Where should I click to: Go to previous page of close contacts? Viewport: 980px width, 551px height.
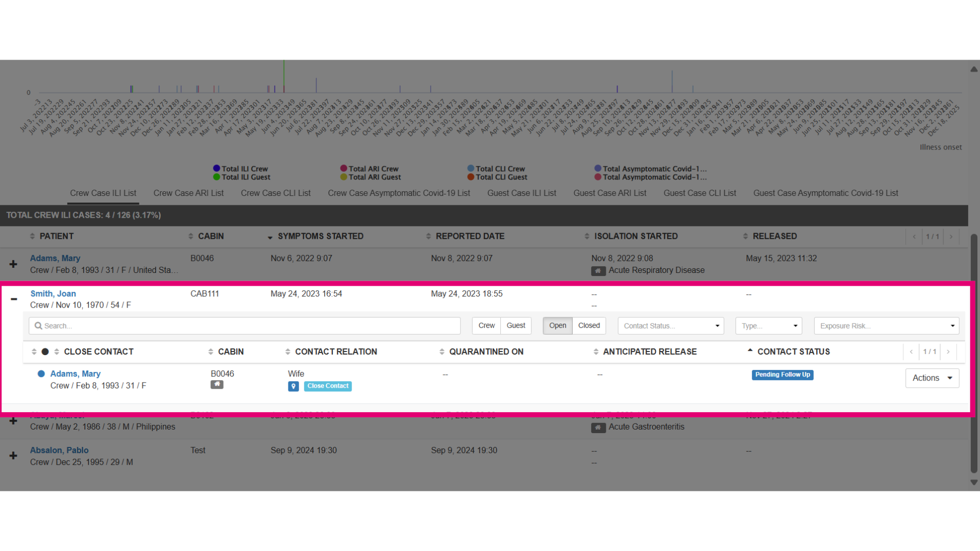click(911, 352)
